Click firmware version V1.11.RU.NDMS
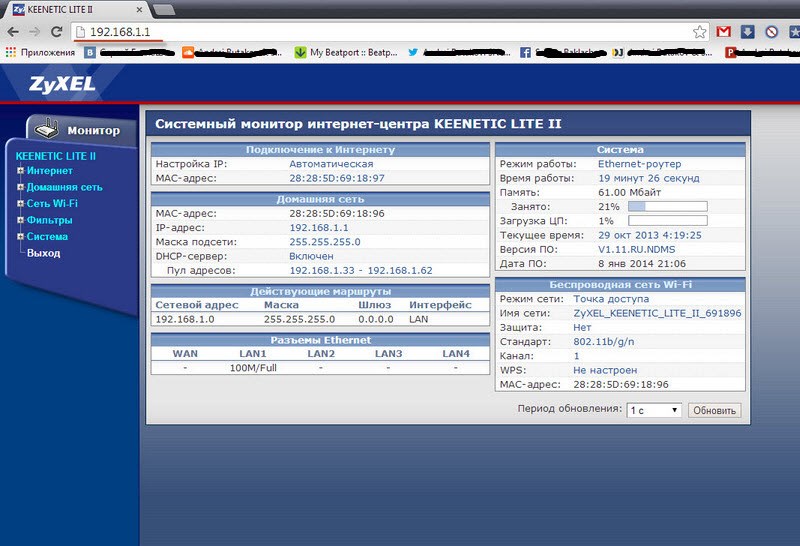800x546 pixels. (636, 250)
